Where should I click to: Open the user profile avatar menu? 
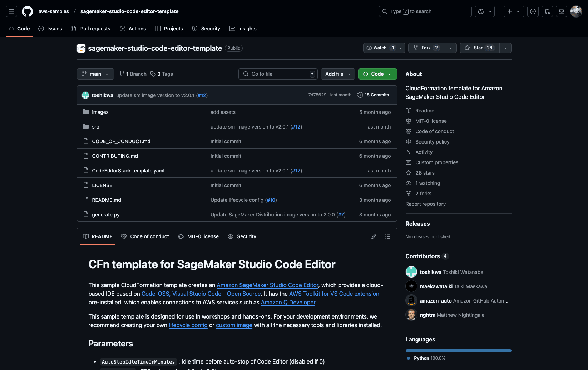pyautogui.click(x=576, y=11)
